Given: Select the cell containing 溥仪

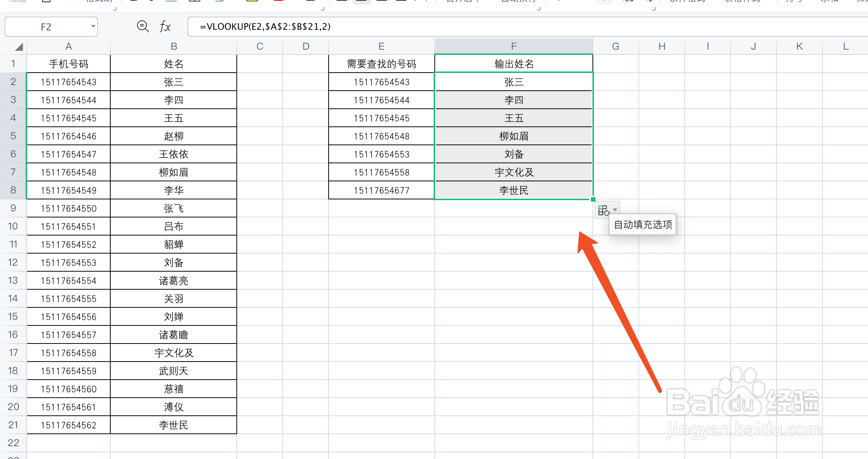Looking at the screenshot, I should [x=174, y=407].
